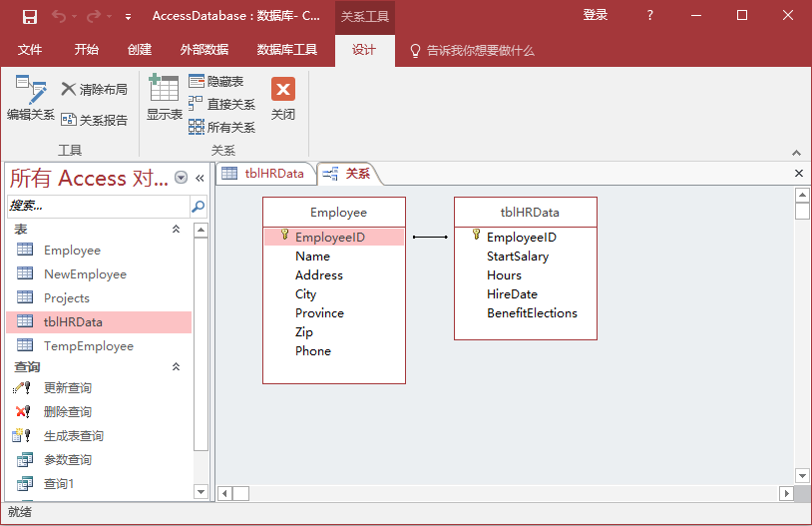Viewport: 812px width, 526px height.
Task: Collapse the ribbon with the arrow
Action: click(x=796, y=153)
